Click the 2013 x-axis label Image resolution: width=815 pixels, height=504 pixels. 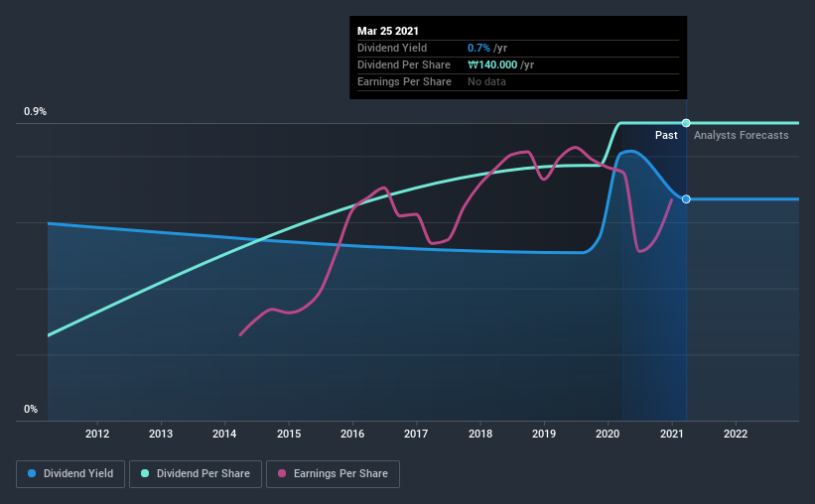click(x=161, y=434)
